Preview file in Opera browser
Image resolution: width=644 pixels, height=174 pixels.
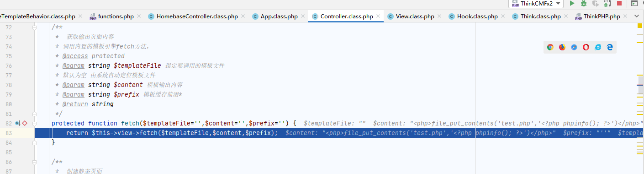coord(586,47)
